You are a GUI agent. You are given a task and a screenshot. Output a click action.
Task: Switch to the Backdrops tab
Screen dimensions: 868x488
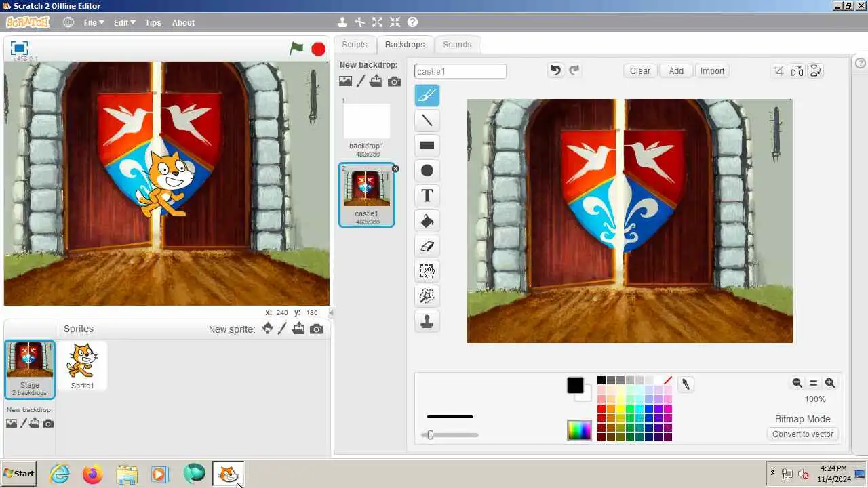[405, 45]
